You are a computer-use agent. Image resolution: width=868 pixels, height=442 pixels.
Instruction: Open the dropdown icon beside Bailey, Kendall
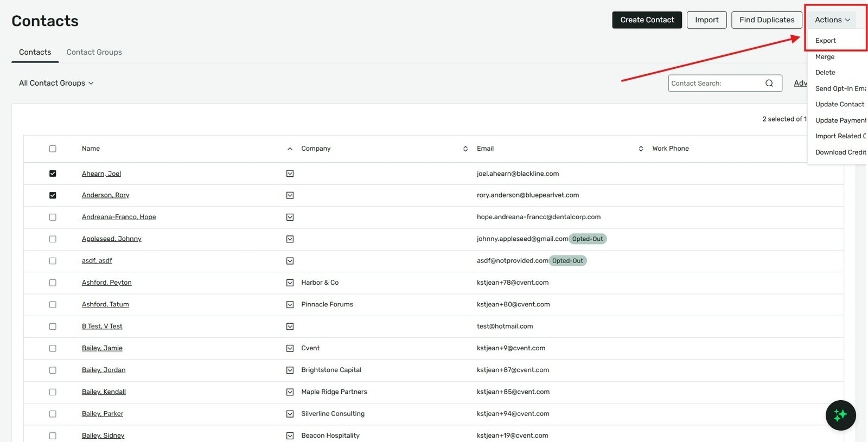coord(290,392)
